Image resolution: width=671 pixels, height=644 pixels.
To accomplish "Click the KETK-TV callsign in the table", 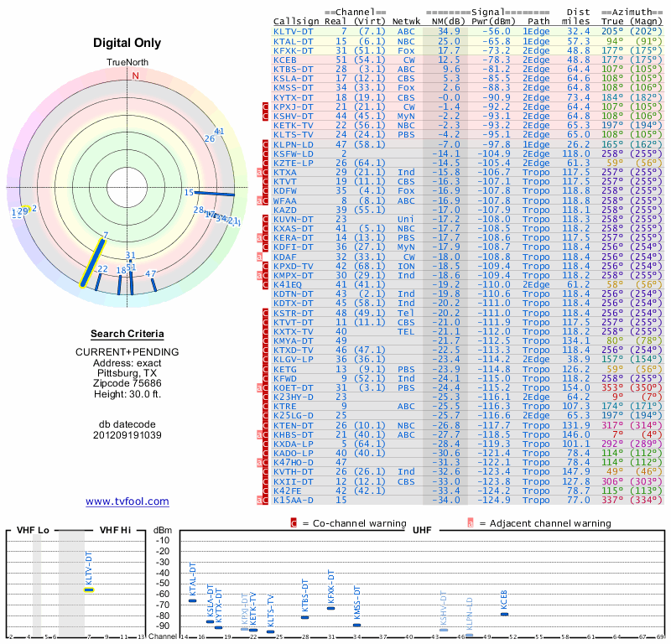I will 294,125.
